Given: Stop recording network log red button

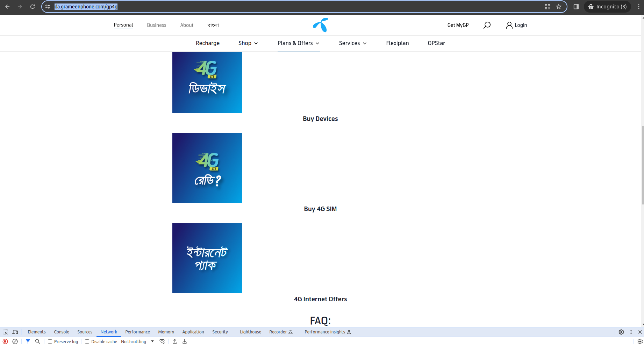Looking at the screenshot, I should 5,341.
